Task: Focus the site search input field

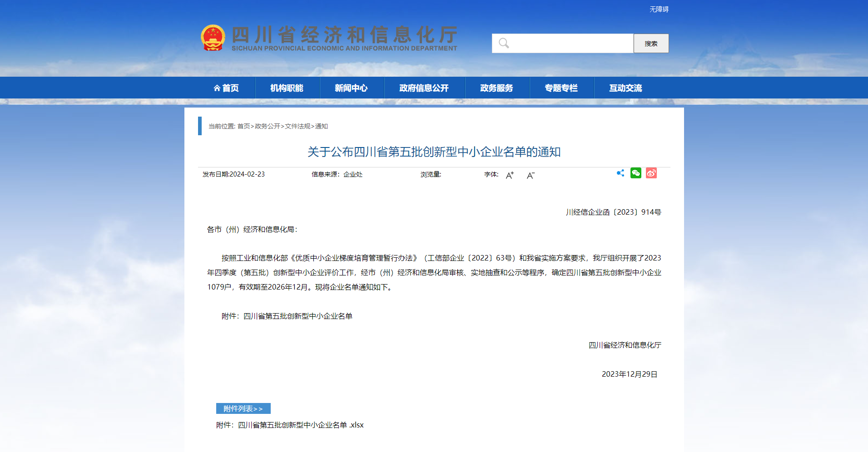Action: click(563, 44)
